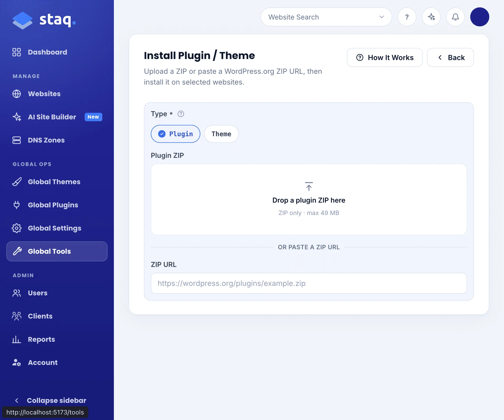The image size is (504, 420).
Task: Open the Dashboard grid icon
Action: 17,52
